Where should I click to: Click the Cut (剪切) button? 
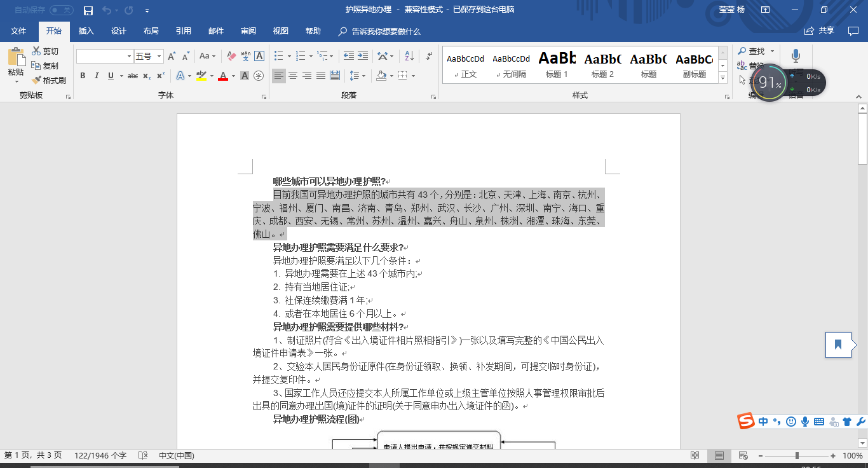coord(45,51)
